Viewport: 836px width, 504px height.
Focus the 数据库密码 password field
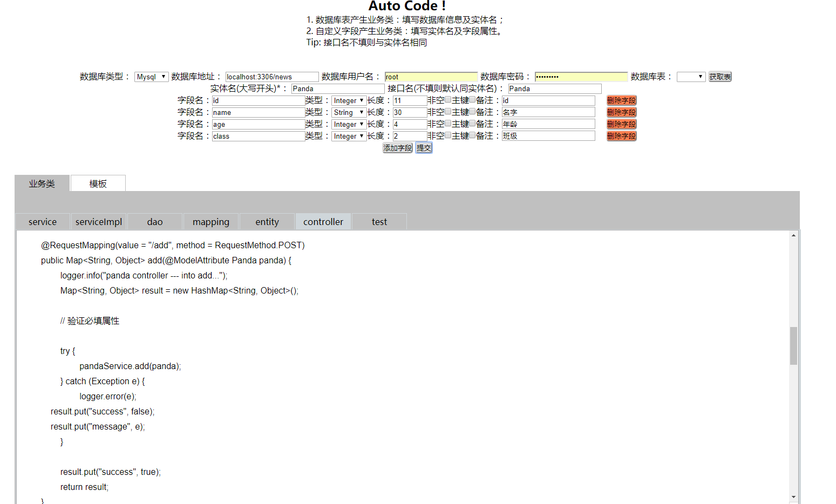(x=581, y=77)
